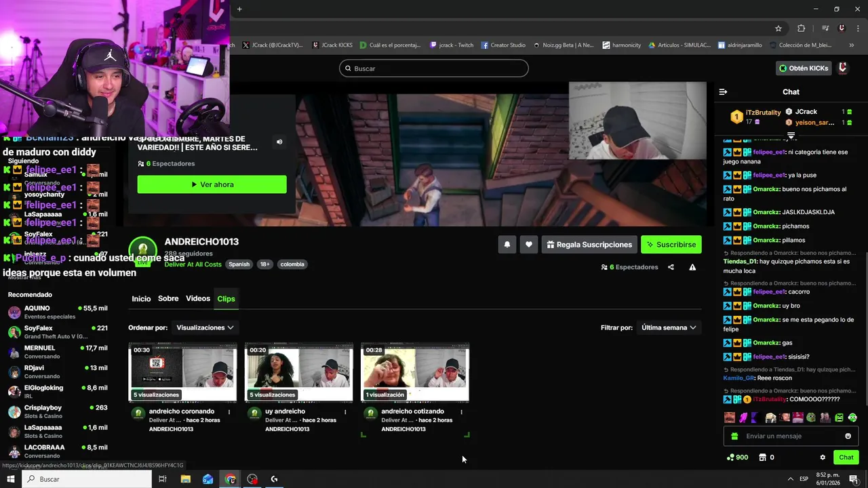Switch to the Inicio tab

click(141, 299)
